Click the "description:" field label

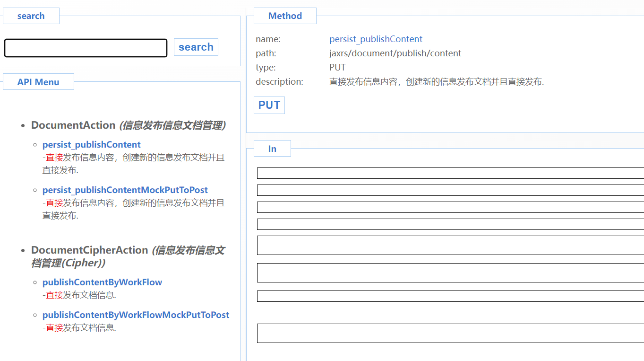[x=279, y=81]
